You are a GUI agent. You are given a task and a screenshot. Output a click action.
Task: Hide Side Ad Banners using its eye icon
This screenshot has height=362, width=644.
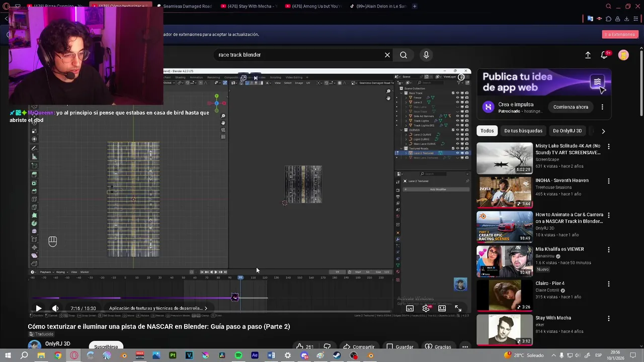click(x=457, y=116)
